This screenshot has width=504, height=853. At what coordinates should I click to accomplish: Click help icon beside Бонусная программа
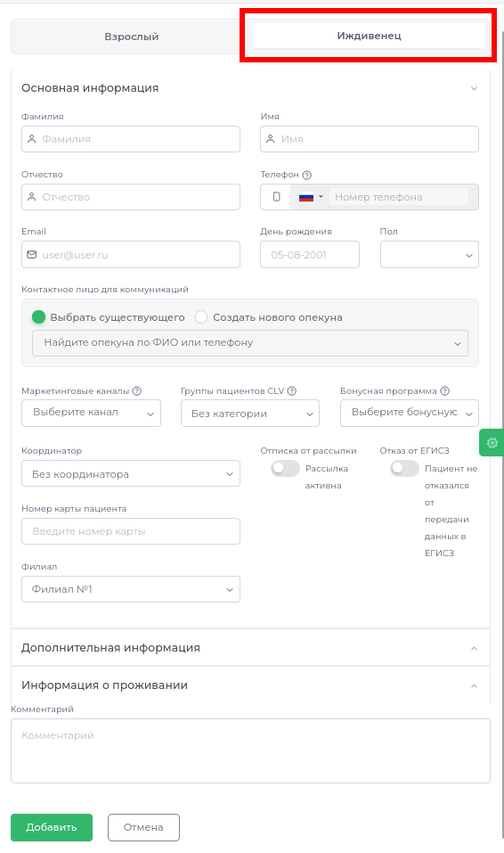(x=444, y=391)
